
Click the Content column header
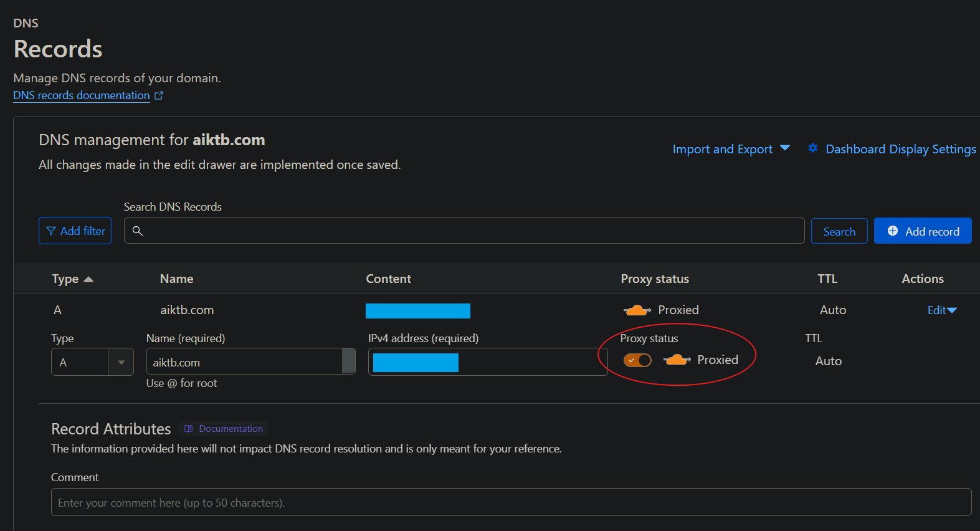click(388, 279)
